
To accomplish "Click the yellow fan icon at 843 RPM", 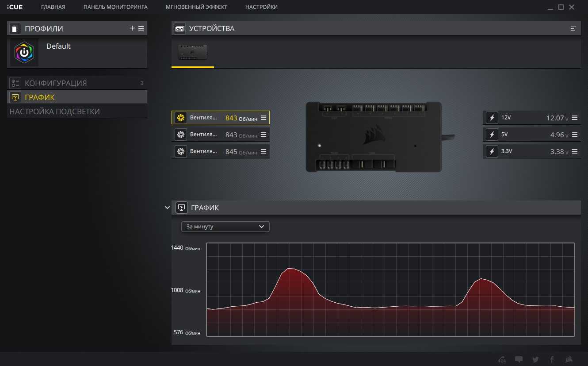I will [x=180, y=118].
